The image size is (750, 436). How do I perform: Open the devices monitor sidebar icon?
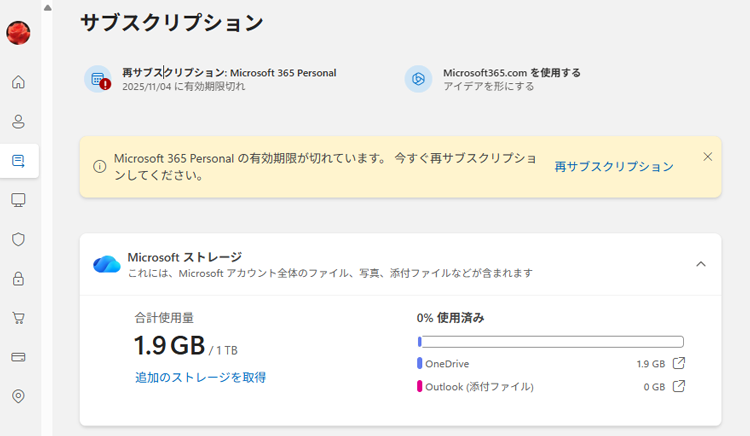[18, 200]
